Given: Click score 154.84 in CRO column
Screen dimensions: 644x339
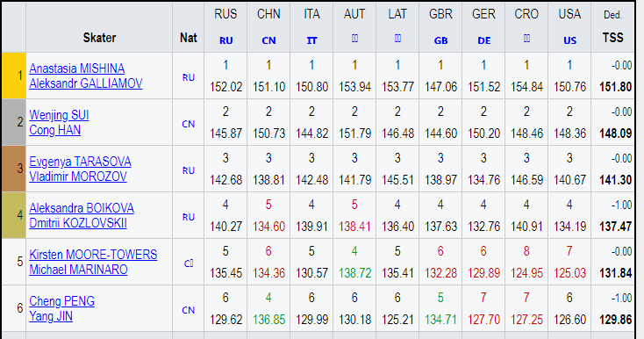Looking at the screenshot, I should (526, 87).
